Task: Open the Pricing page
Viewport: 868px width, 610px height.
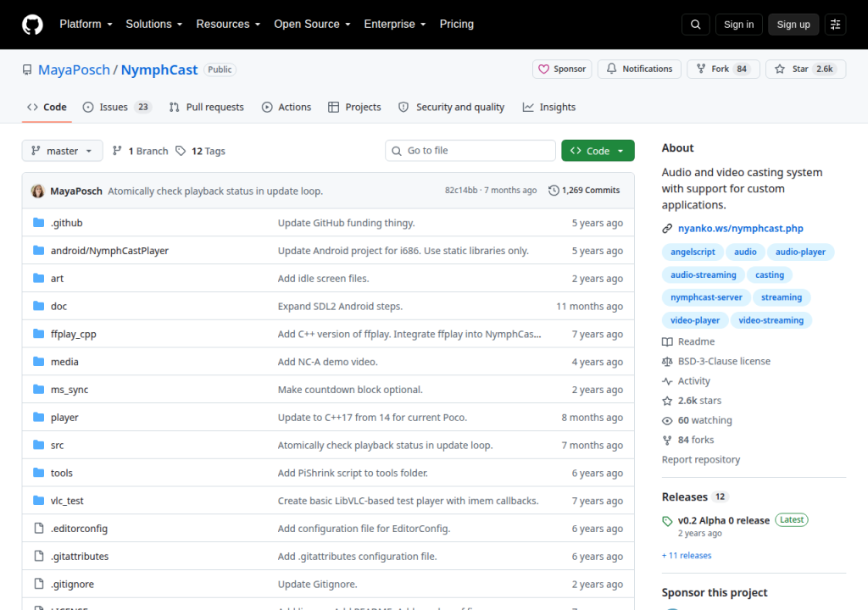Action: [x=457, y=25]
